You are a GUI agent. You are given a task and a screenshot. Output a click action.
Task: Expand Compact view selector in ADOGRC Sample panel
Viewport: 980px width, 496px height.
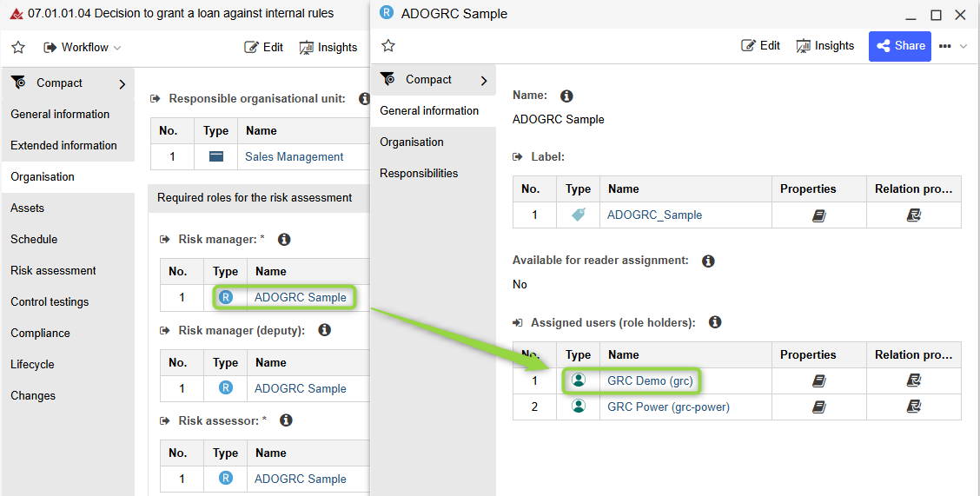coord(484,80)
